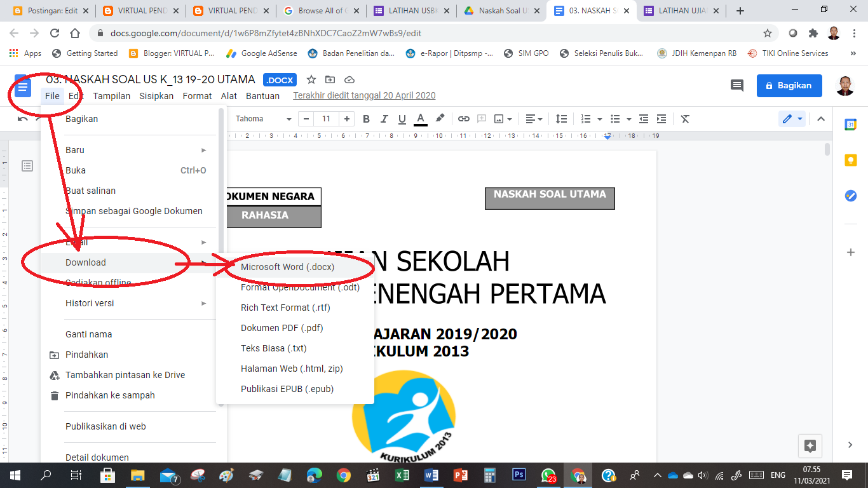Open the comment history icon
Screen dimensions: 868x488
(736, 85)
